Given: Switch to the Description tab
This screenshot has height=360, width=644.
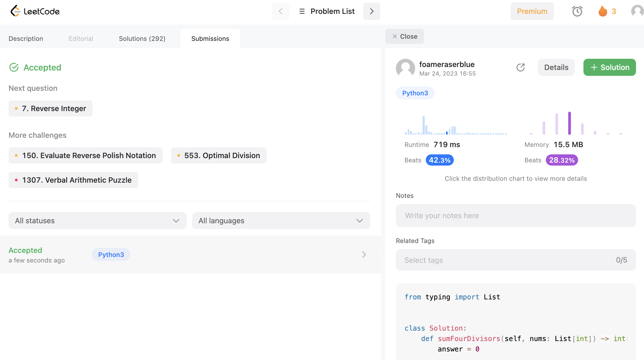Looking at the screenshot, I should pyautogui.click(x=26, y=38).
